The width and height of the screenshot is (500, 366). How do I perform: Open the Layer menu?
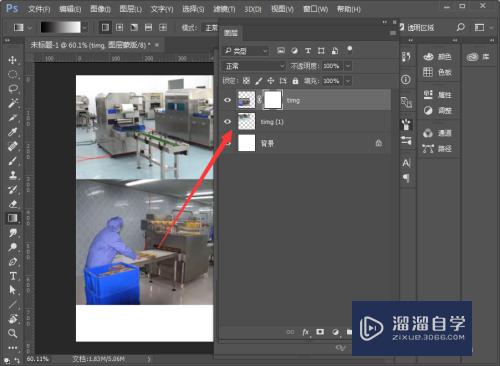coord(131,9)
